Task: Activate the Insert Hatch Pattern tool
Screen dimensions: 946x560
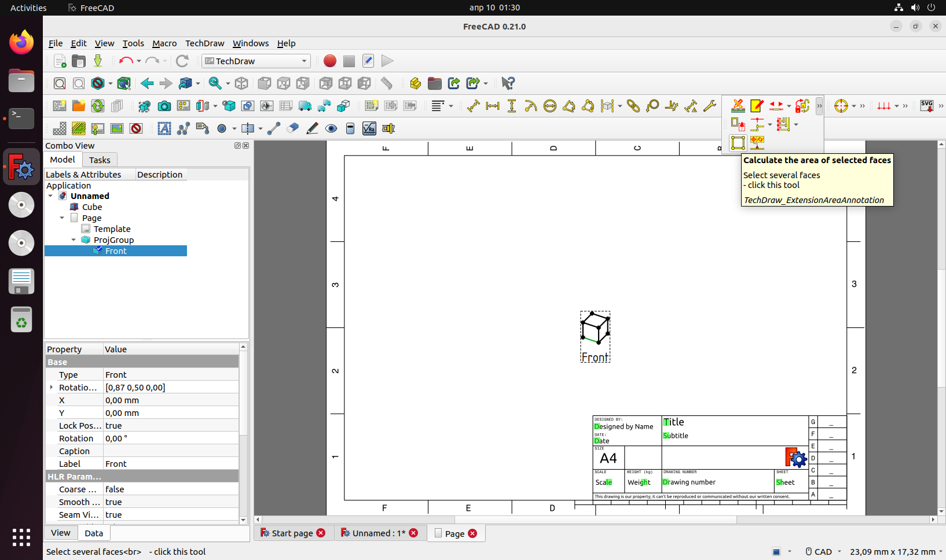Action: [x=58, y=128]
